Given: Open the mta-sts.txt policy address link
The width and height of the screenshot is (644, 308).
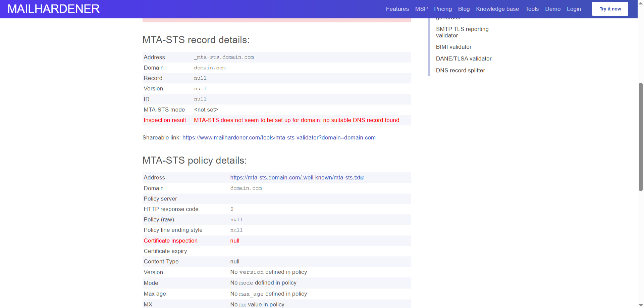Looking at the screenshot, I should coord(295,178).
